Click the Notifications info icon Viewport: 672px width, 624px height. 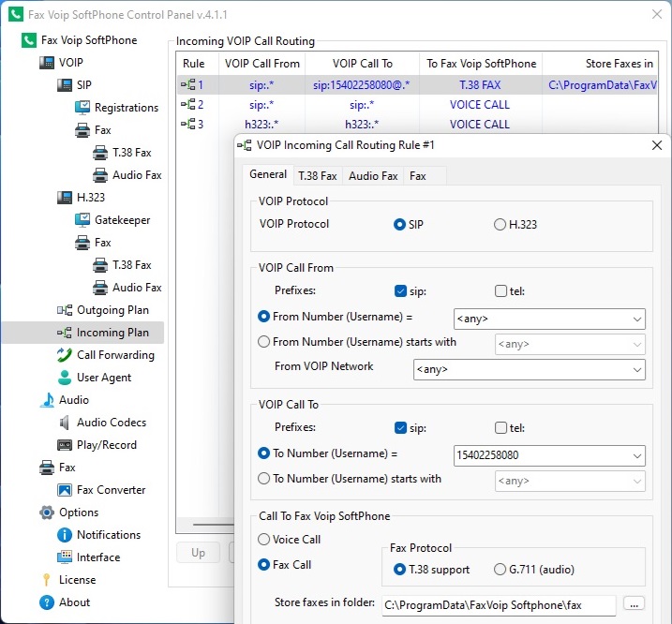[x=65, y=535]
